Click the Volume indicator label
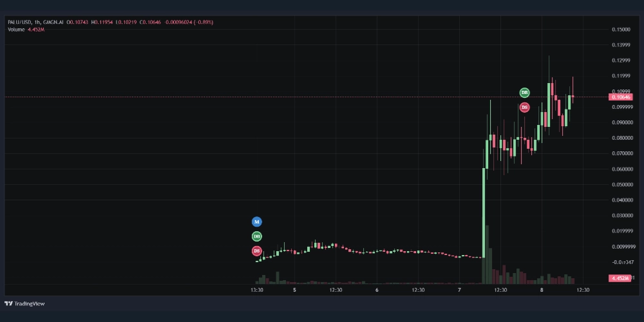This screenshot has width=644, height=322. (x=16, y=30)
